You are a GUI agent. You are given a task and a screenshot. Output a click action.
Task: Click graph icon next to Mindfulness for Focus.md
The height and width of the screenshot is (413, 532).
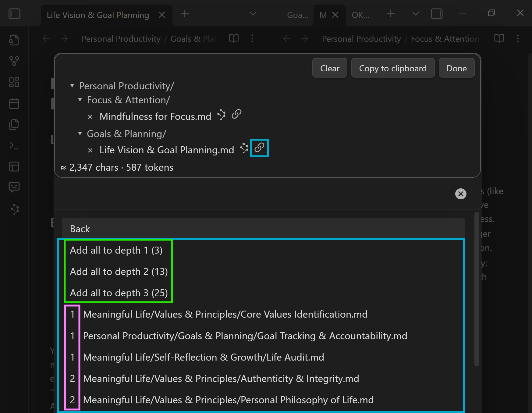tap(222, 115)
